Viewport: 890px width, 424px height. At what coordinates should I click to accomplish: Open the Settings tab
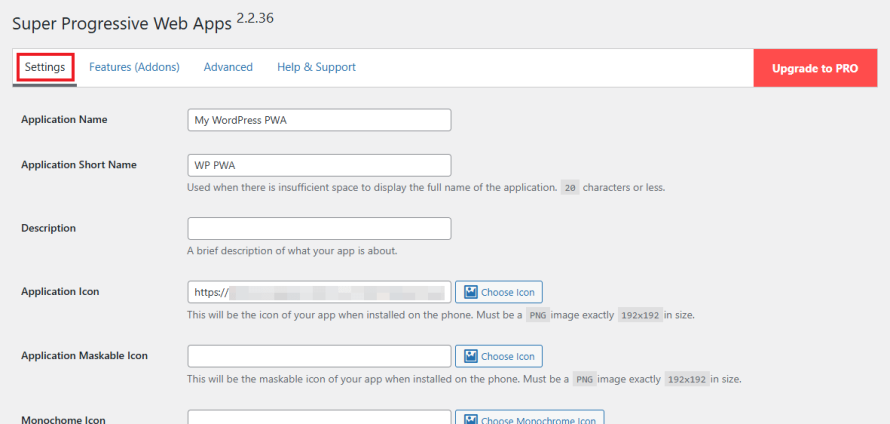45,67
